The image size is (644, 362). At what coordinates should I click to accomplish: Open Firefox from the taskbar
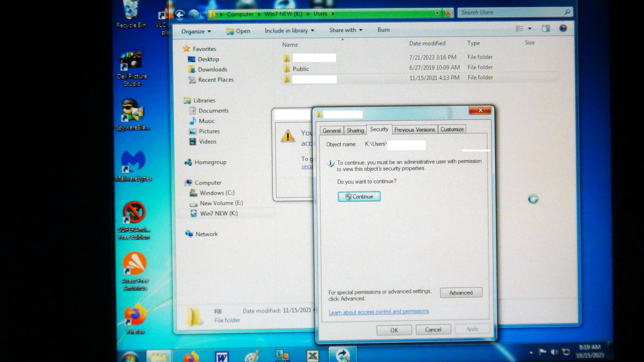191,356
